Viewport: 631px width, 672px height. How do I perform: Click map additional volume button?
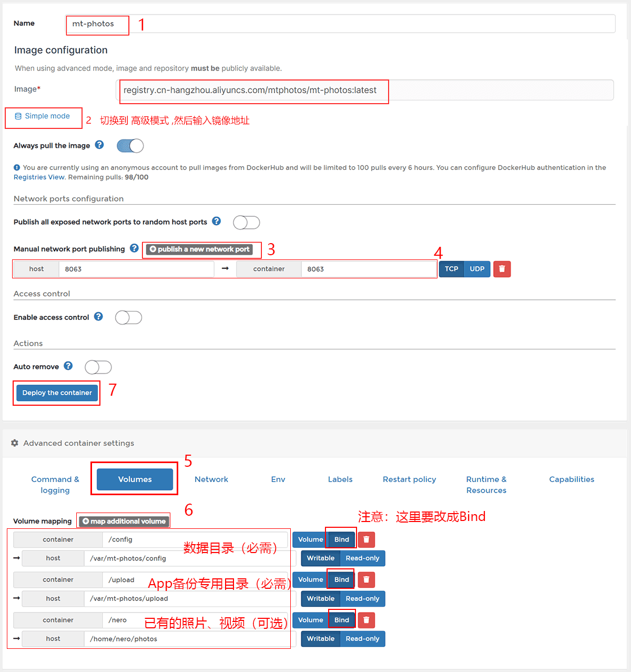pos(124,521)
